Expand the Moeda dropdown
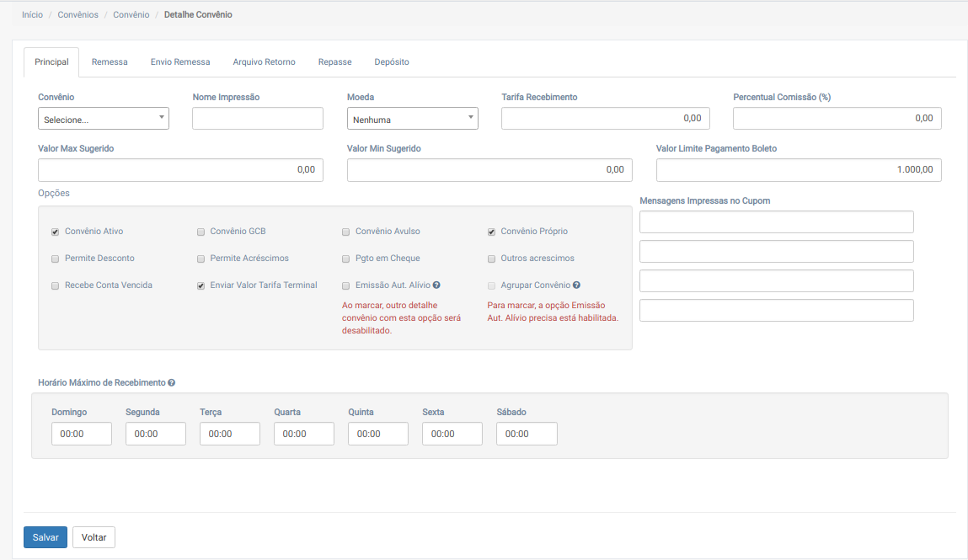The height and width of the screenshot is (560, 968). pos(412,119)
